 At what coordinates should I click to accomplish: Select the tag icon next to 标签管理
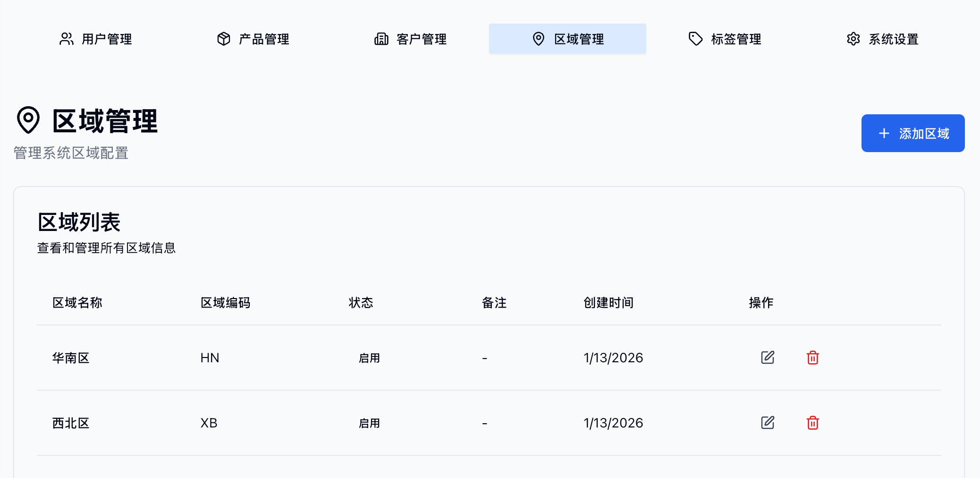tap(695, 39)
